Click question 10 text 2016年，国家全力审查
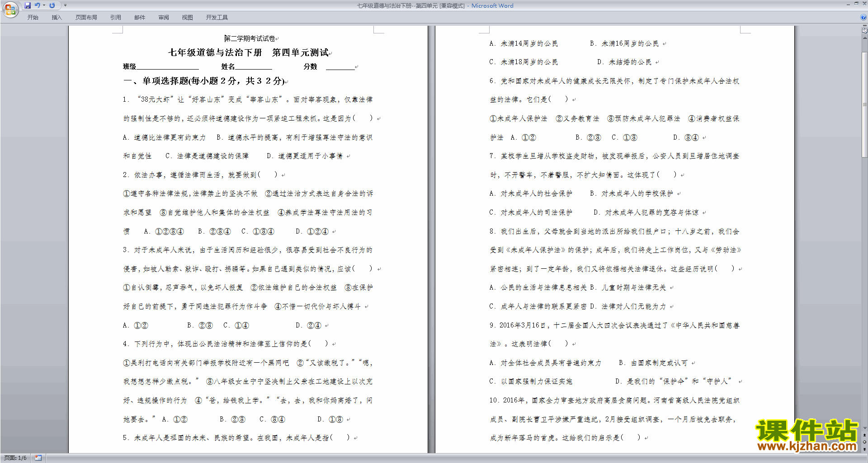 pos(614,400)
